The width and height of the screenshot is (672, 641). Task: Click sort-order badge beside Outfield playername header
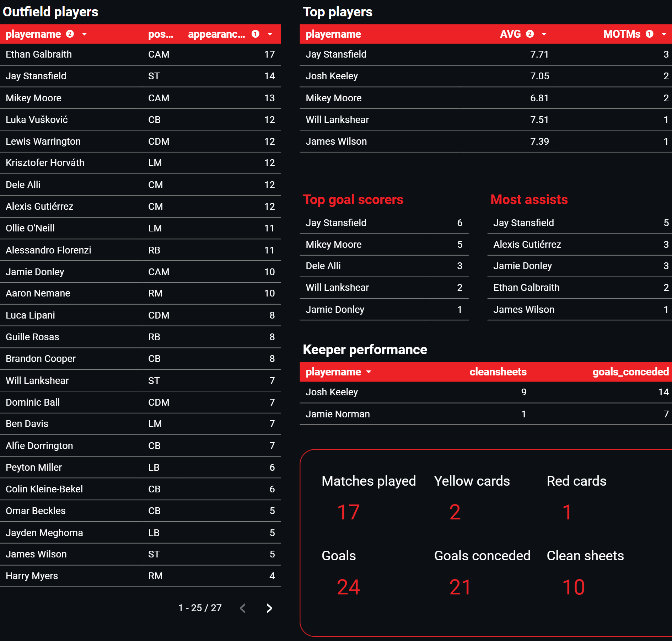tap(70, 34)
